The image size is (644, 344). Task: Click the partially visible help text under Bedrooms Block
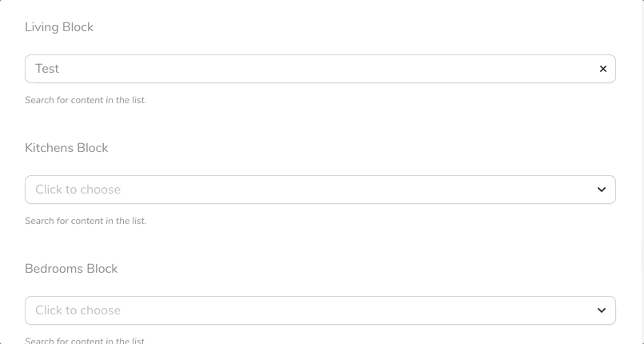click(x=85, y=341)
